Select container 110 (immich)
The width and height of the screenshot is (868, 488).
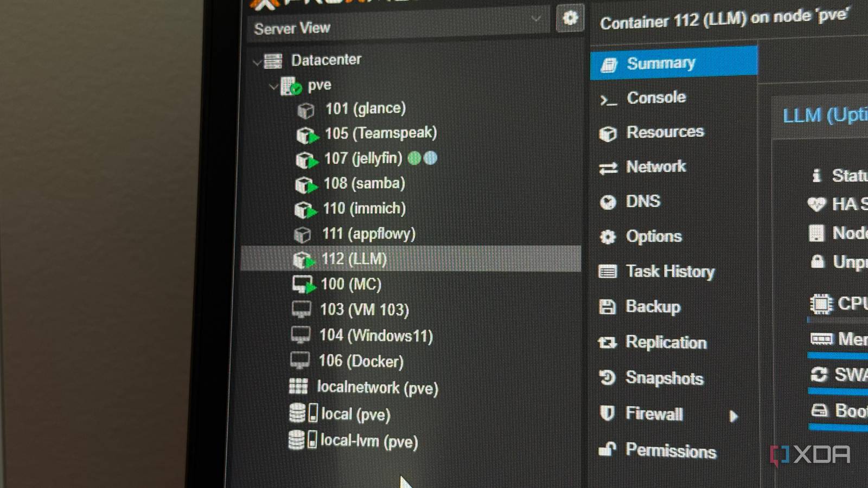(x=364, y=209)
